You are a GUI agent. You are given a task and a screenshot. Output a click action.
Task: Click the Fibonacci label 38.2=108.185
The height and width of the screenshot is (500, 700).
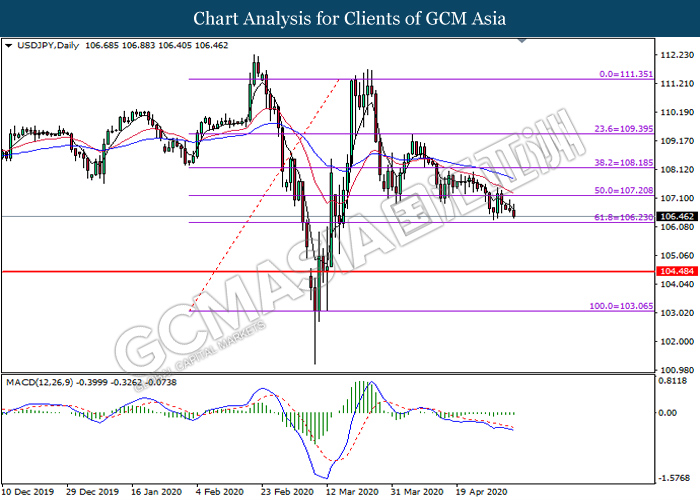point(624,163)
